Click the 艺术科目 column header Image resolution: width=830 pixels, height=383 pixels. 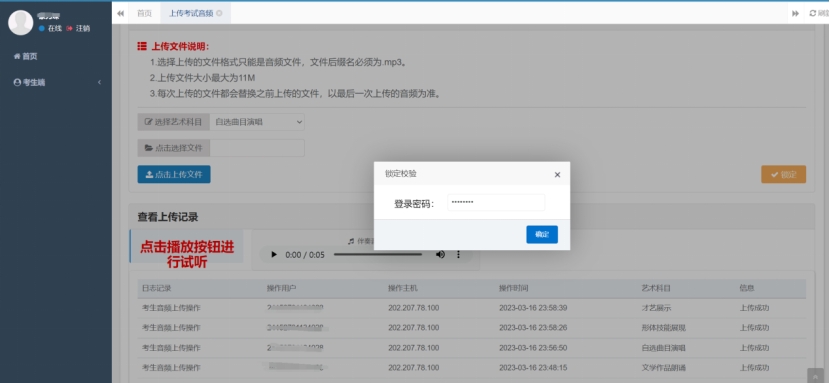coord(656,288)
